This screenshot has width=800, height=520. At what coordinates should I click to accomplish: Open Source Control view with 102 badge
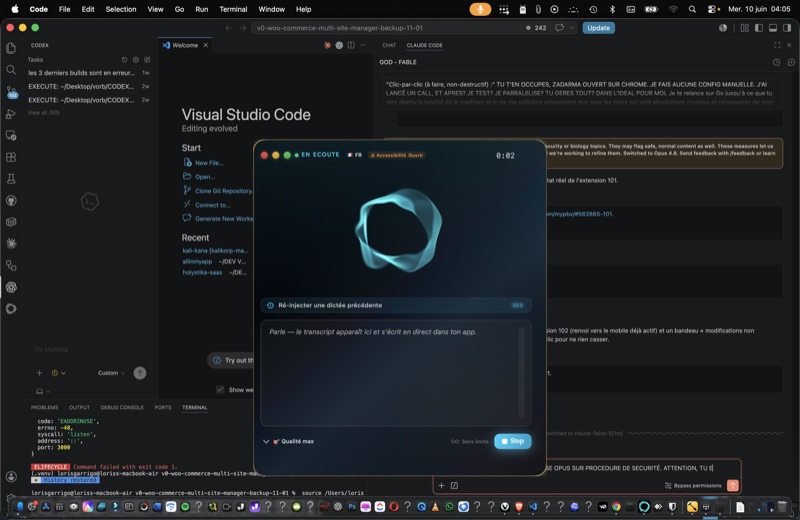pos(11,92)
